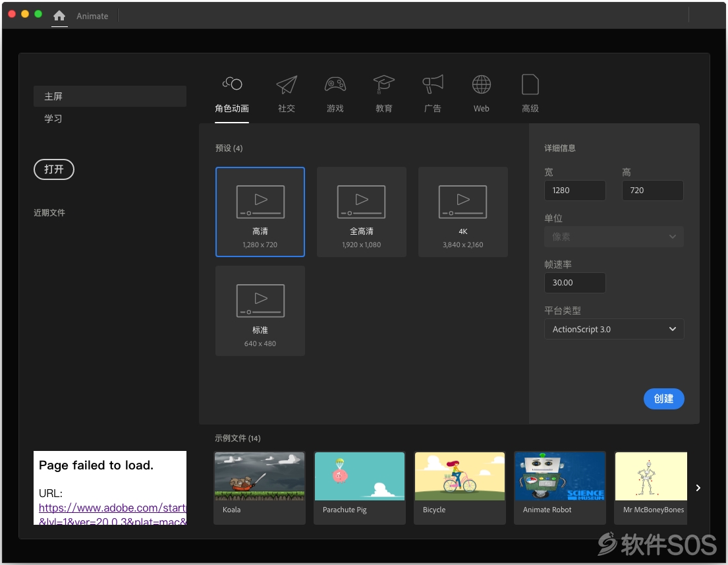This screenshot has width=728, height=565.
Task: Click the 近期文件 label
Action: (49, 213)
